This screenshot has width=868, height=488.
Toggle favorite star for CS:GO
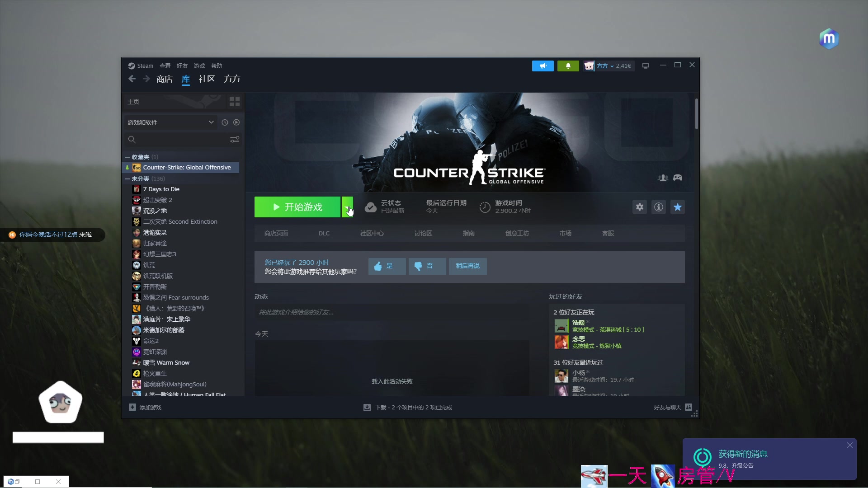tap(678, 207)
